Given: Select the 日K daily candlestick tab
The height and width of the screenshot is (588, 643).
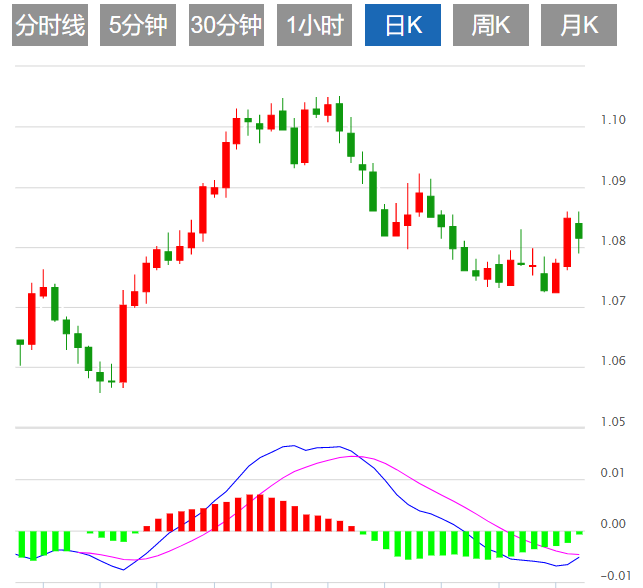Looking at the screenshot, I should click(403, 25).
